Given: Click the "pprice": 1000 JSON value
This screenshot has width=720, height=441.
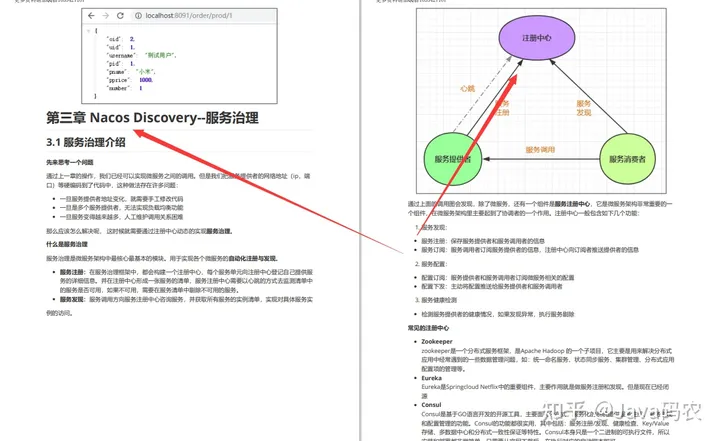Looking at the screenshot, I should 146,80.
